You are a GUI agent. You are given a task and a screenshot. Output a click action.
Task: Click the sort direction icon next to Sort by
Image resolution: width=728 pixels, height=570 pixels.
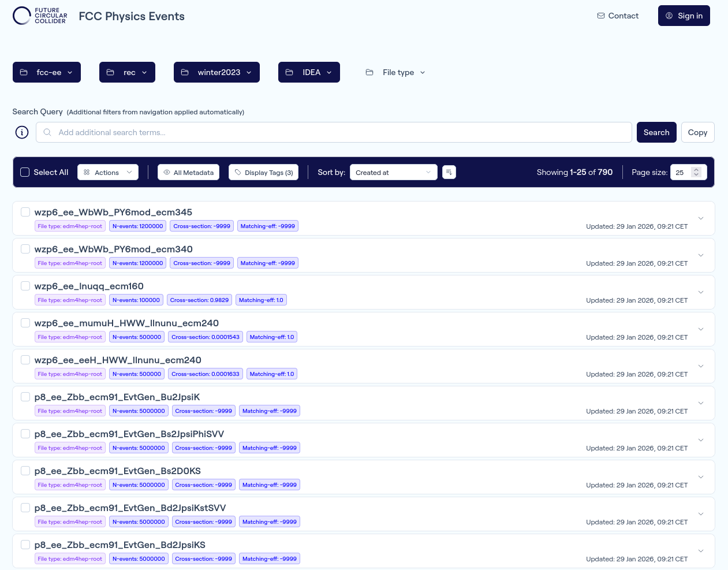tap(449, 172)
